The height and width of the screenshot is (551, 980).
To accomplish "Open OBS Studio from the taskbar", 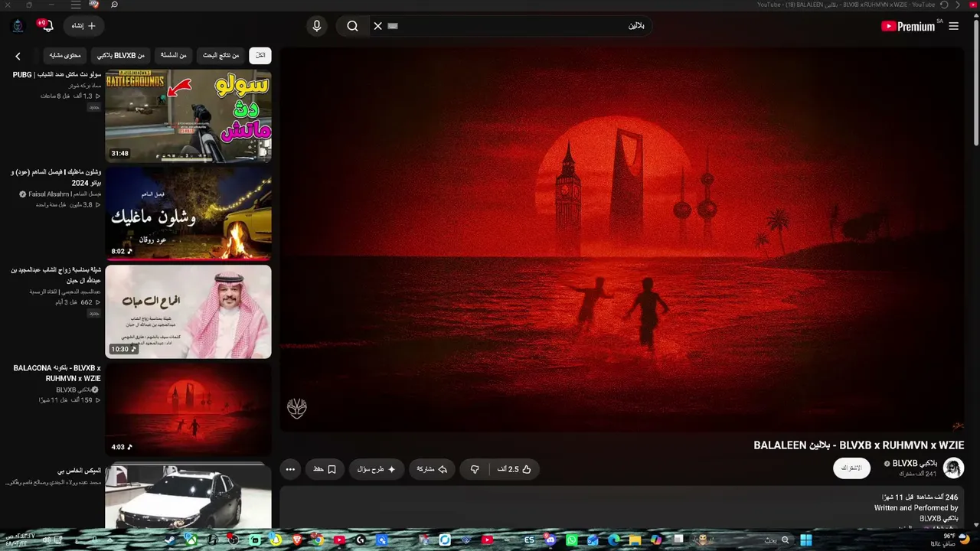I will click(234, 540).
